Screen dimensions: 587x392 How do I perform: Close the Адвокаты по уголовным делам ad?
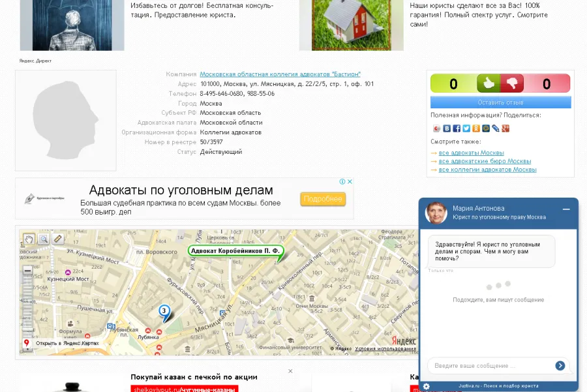(350, 181)
